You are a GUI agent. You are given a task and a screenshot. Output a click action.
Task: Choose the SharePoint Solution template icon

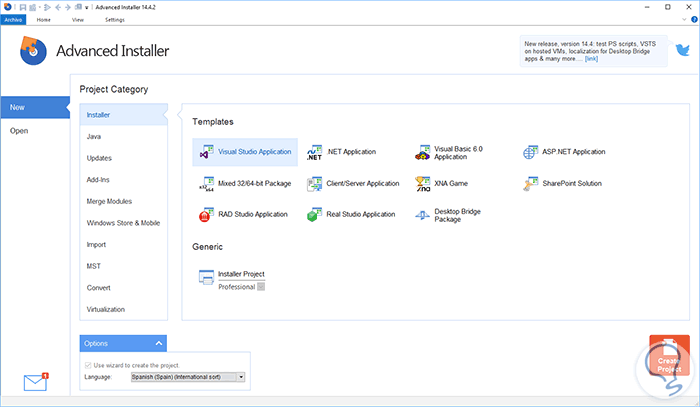(x=530, y=183)
